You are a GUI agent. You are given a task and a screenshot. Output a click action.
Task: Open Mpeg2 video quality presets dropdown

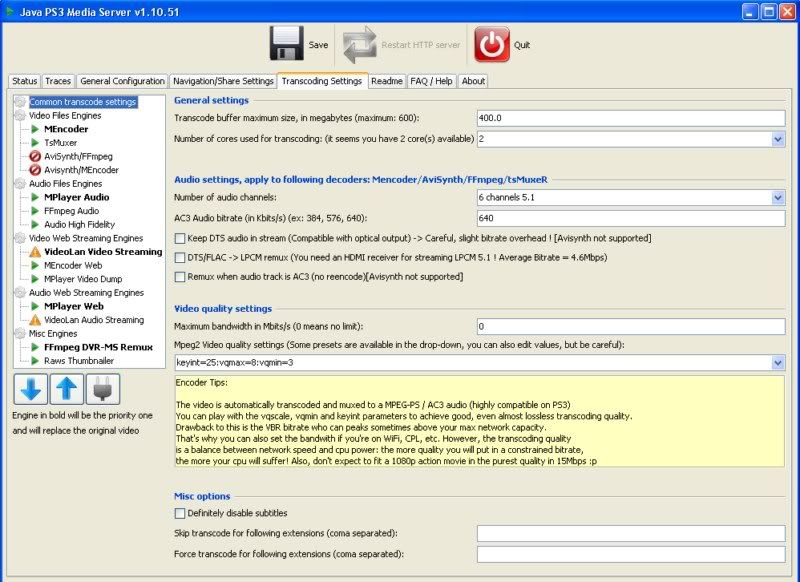pos(778,363)
